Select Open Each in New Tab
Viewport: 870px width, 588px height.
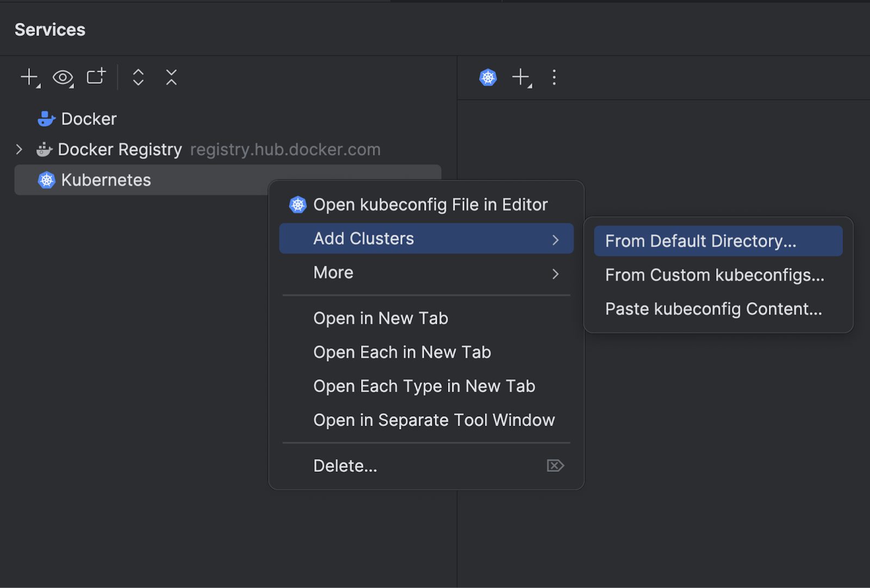tap(426, 352)
